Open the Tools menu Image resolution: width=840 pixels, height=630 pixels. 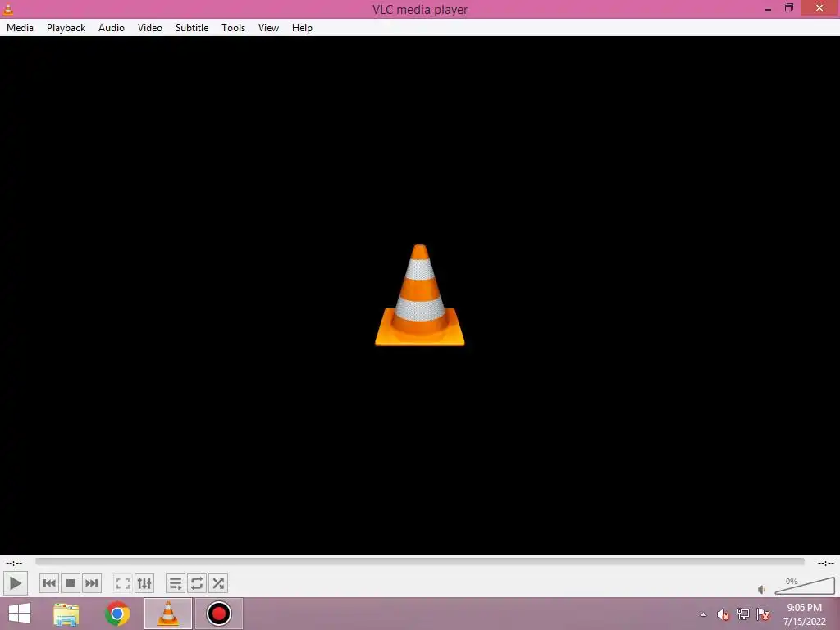(x=233, y=28)
